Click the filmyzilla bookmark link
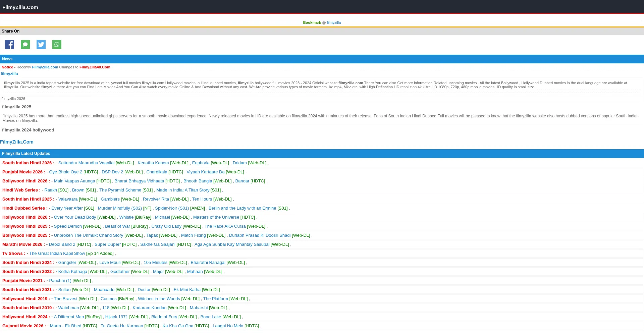Image resolution: width=644 pixels, height=333 pixels. click(334, 22)
